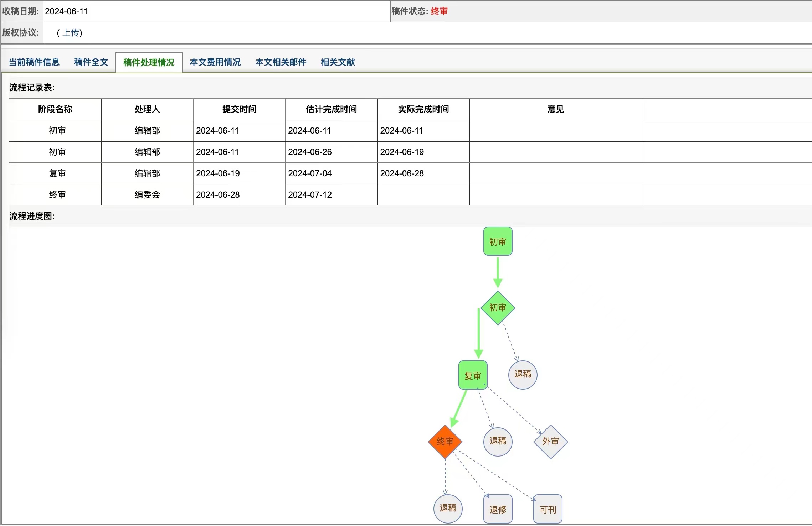Go to the 本文相关邮件 tab

point(281,62)
